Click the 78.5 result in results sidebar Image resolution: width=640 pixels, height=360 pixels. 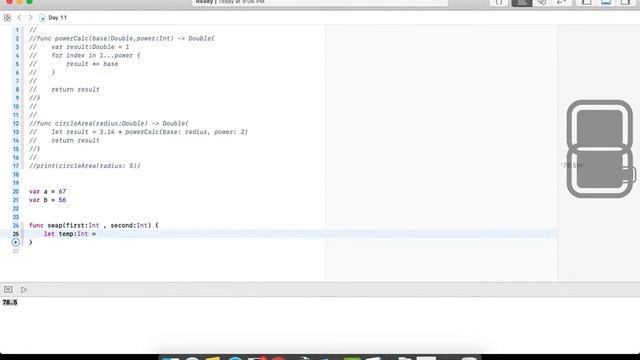(x=572, y=165)
